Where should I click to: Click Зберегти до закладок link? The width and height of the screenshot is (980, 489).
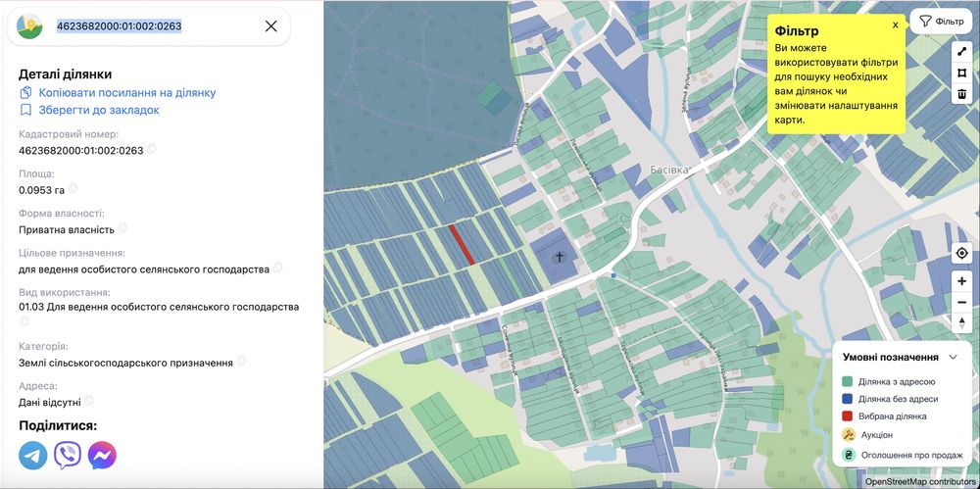(x=98, y=111)
